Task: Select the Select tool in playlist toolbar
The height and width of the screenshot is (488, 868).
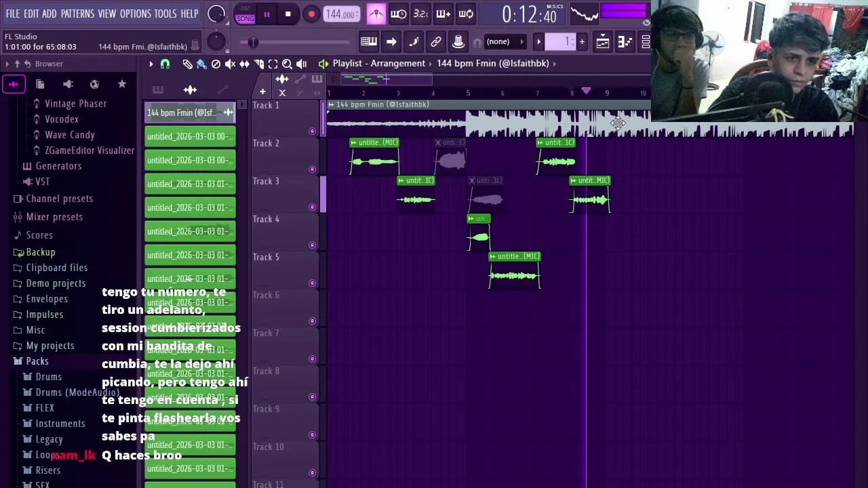Action: point(273,64)
